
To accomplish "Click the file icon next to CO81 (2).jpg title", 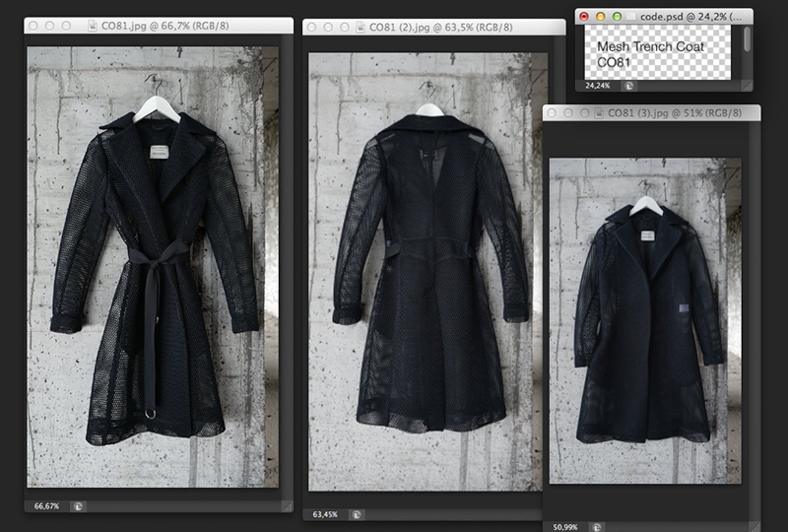I will (361, 27).
